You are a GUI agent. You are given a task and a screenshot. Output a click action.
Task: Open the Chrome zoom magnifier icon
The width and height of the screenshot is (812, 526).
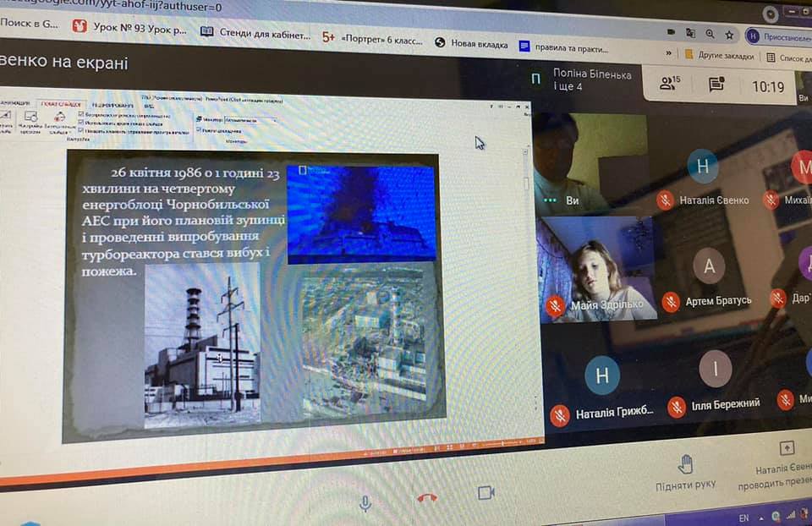pyautogui.click(x=710, y=34)
